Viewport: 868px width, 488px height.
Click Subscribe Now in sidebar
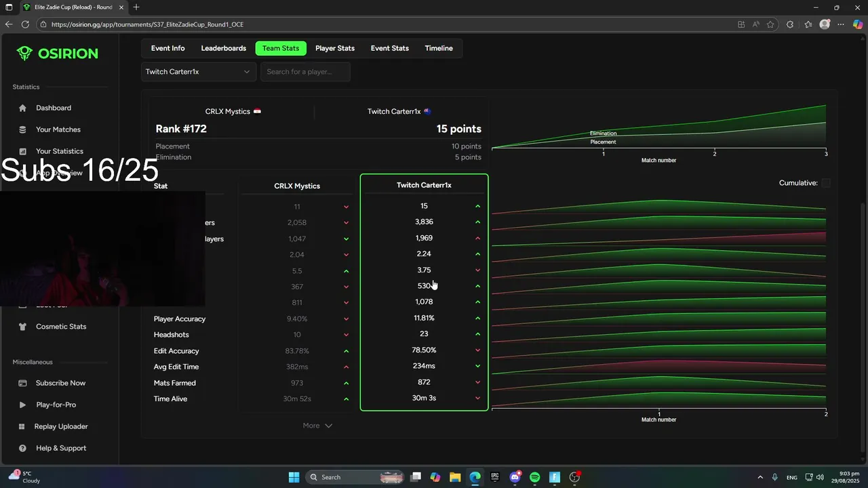(60, 383)
